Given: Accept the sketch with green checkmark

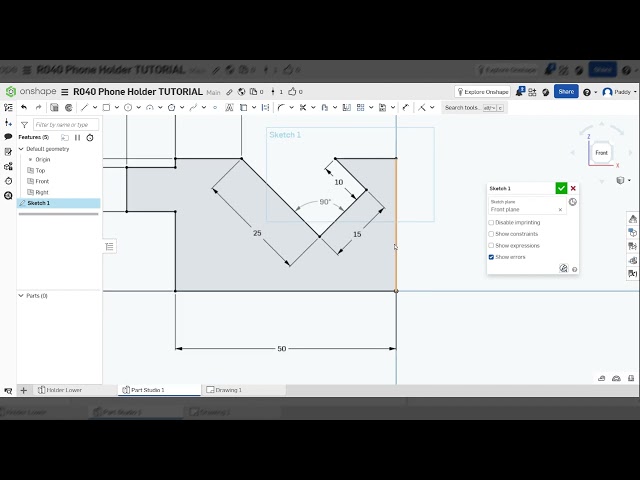Looking at the screenshot, I should pos(561,188).
